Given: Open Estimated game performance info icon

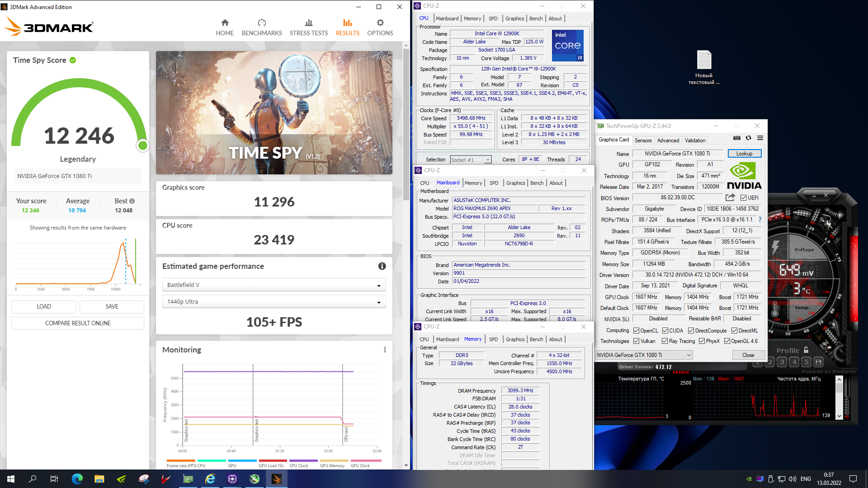Looking at the screenshot, I should coord(382,266).
